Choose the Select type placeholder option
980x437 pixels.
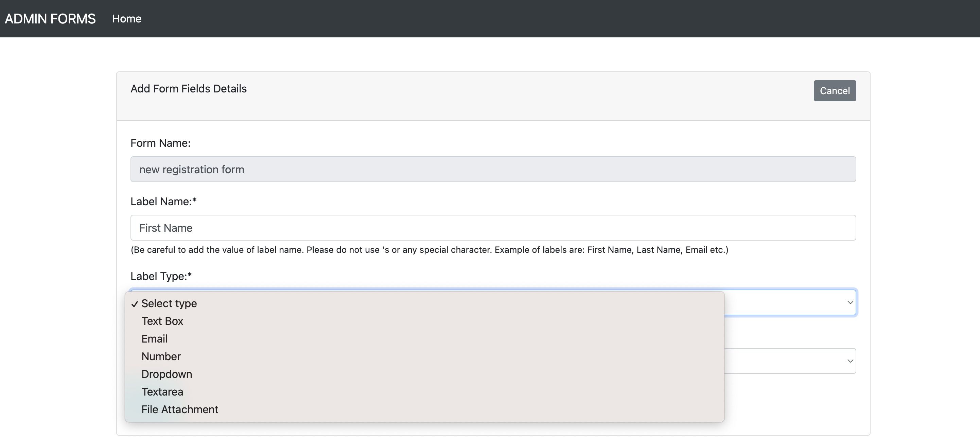coord(169,303)
